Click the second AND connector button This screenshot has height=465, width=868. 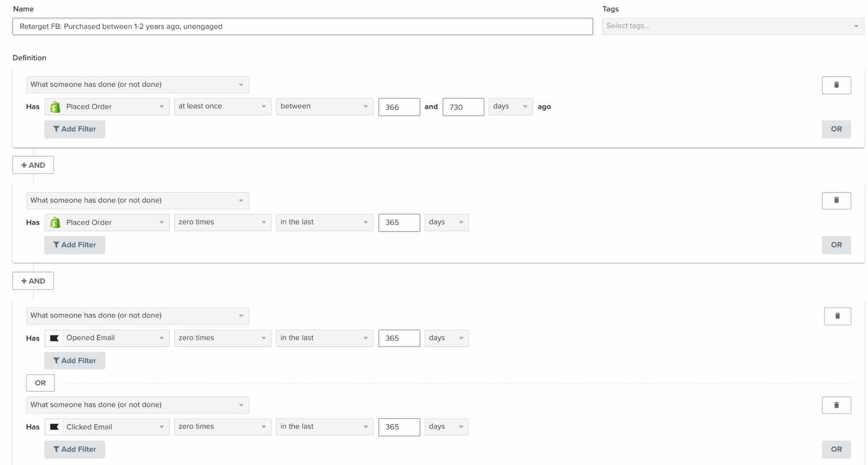point(33,281)
